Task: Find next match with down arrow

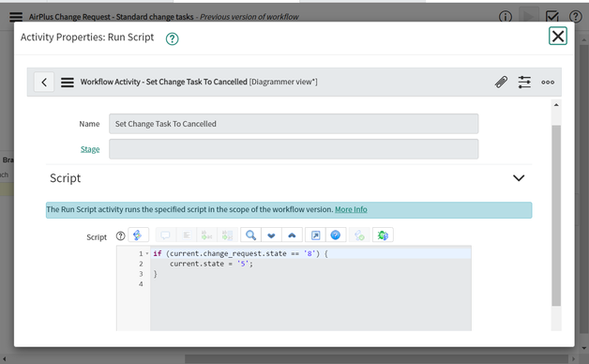Action: [x=271, y=235]
